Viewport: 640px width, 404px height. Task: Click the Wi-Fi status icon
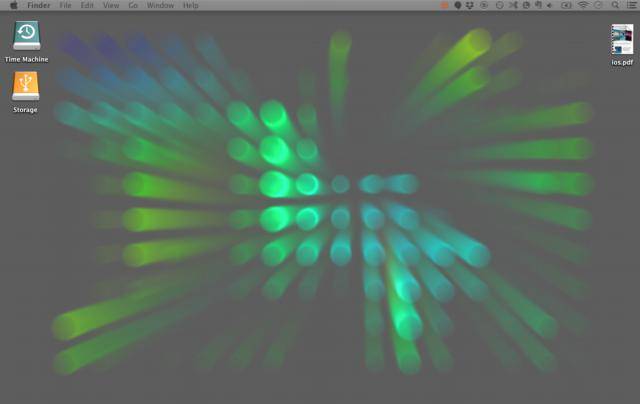point(582,5)
